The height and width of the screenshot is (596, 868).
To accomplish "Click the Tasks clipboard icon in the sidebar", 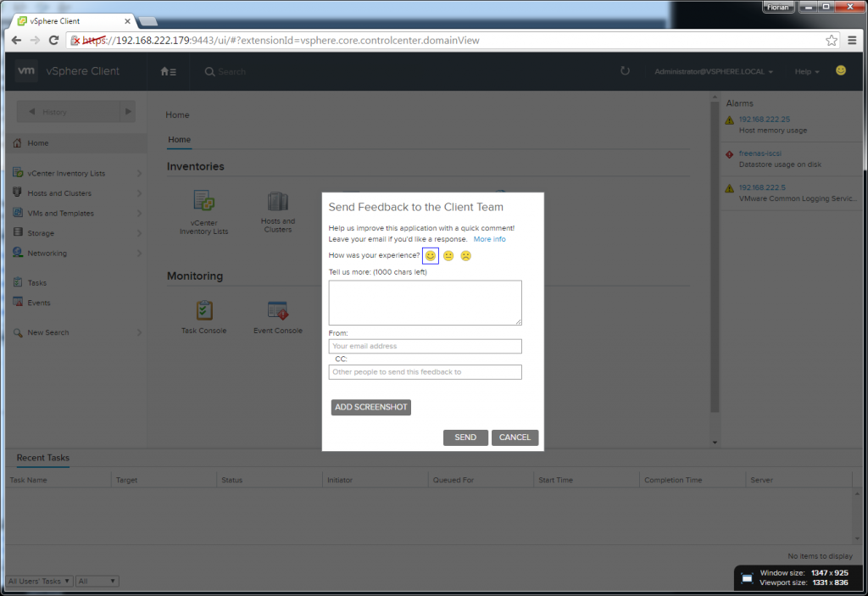I will click(19, 281).
